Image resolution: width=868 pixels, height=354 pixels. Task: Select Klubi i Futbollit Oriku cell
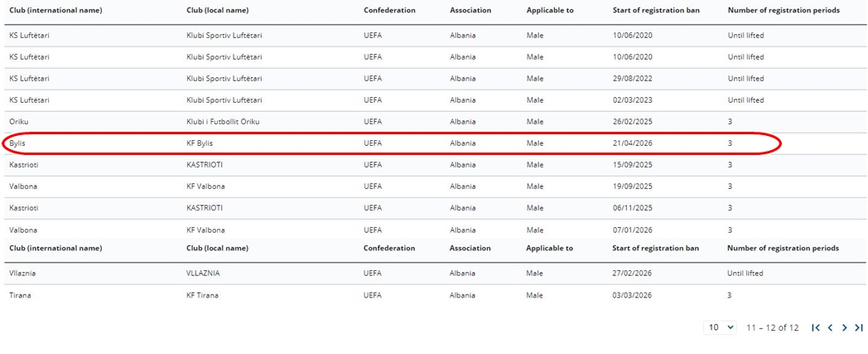click(x=219, y=122)
